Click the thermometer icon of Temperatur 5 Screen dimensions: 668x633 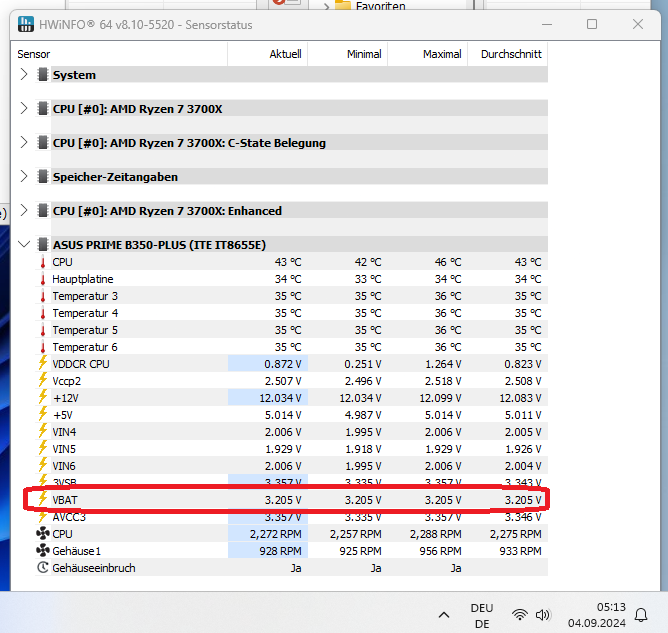coord(43,330)
